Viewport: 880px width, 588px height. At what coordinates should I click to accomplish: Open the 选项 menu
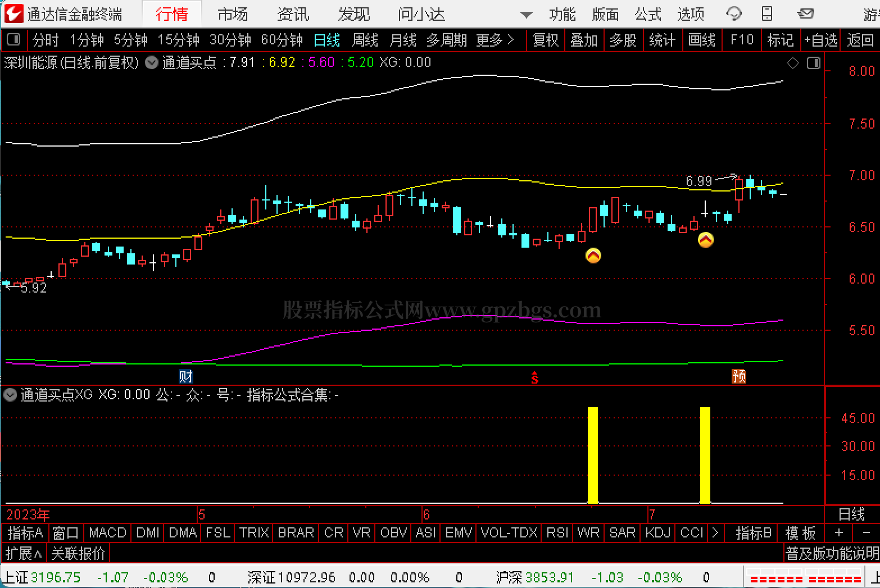[691, 14]
